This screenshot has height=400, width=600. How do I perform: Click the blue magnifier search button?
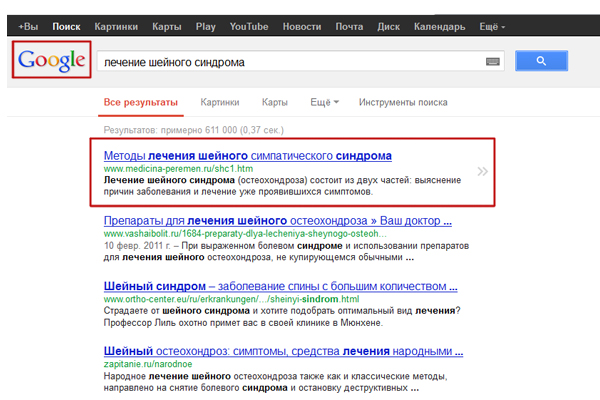(541, 61)
